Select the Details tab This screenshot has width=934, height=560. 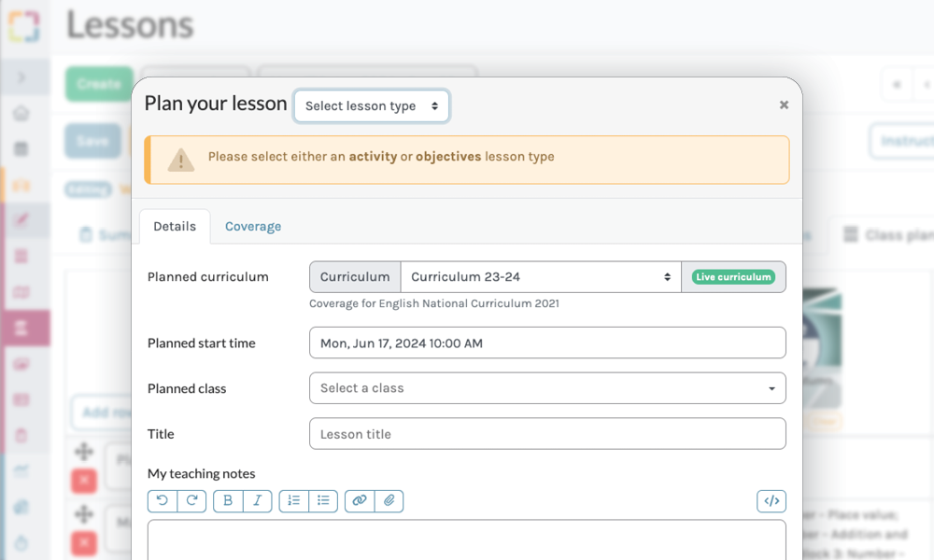175,227
